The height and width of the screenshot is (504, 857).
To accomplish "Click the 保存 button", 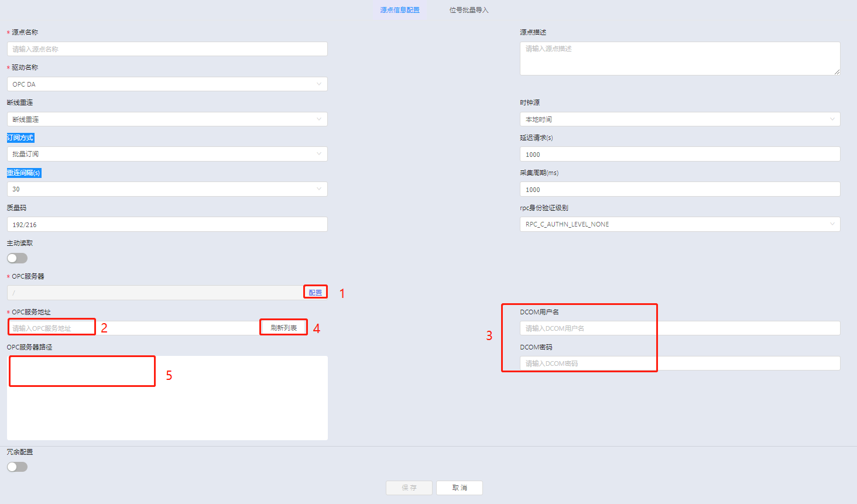I will [x=409, y=488].
